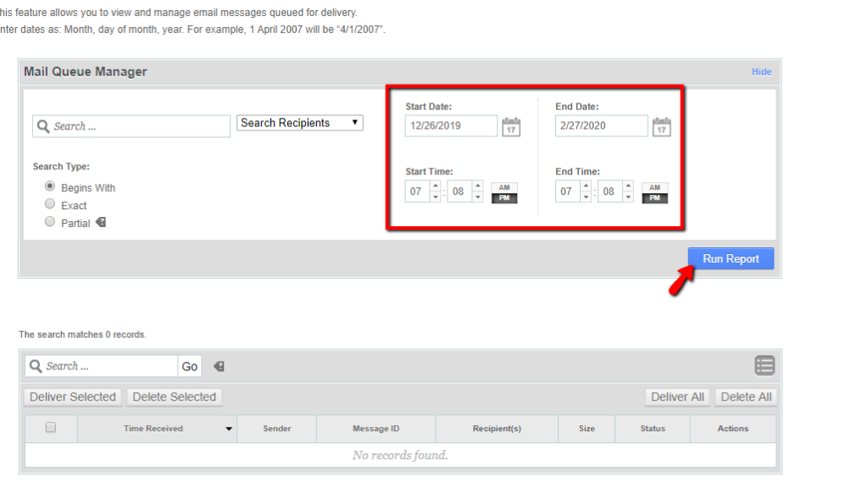Viewport: 868px width, 488px height.
Task: Select the Begins With search type
Action: coord(50,186)
